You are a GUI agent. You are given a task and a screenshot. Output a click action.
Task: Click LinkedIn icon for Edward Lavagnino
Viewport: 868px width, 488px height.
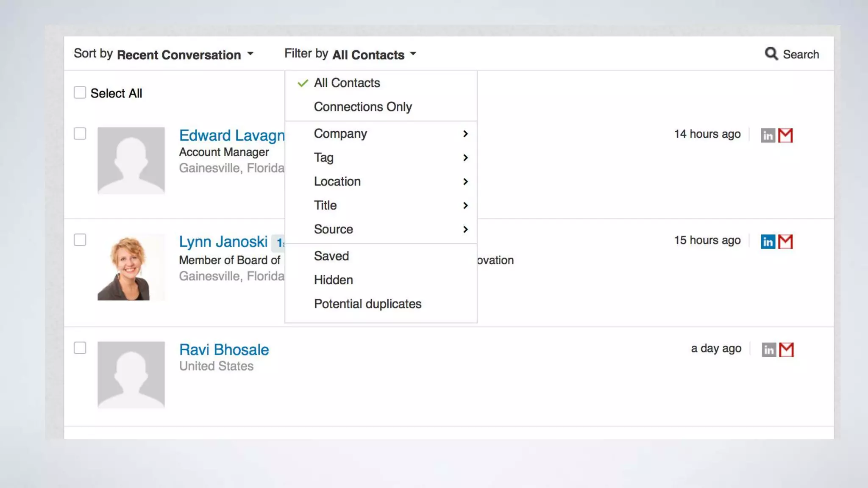click(768, 136)
